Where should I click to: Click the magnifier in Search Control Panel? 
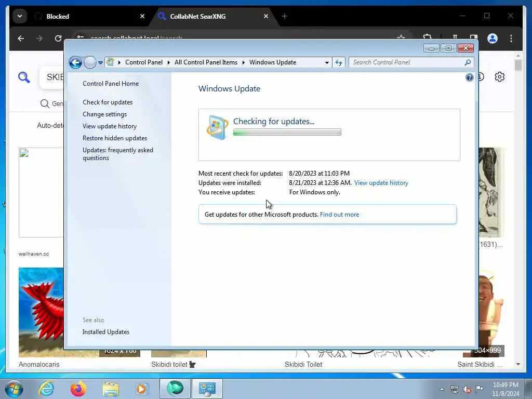tap(468, 62)
